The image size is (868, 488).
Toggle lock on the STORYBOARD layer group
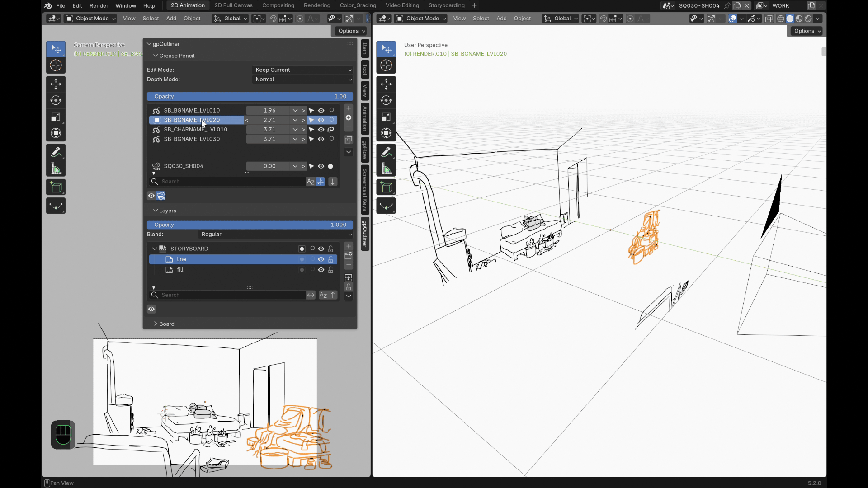tap(331, 249)
